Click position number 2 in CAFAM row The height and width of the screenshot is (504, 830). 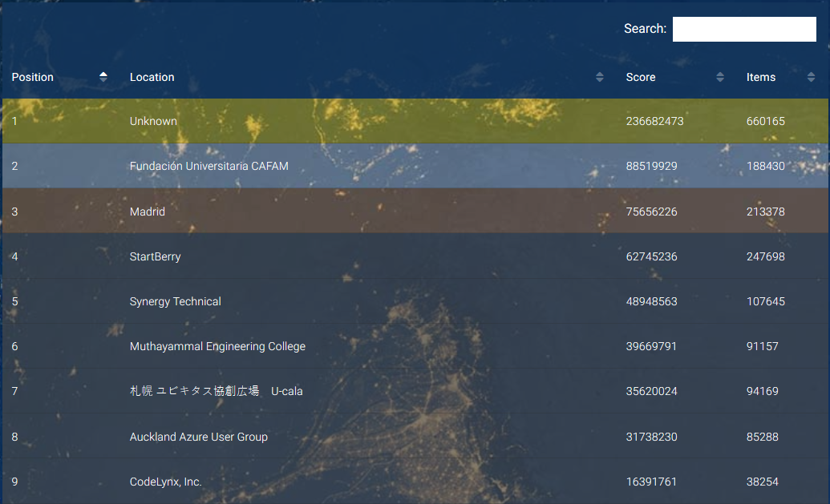coord(14,166)
